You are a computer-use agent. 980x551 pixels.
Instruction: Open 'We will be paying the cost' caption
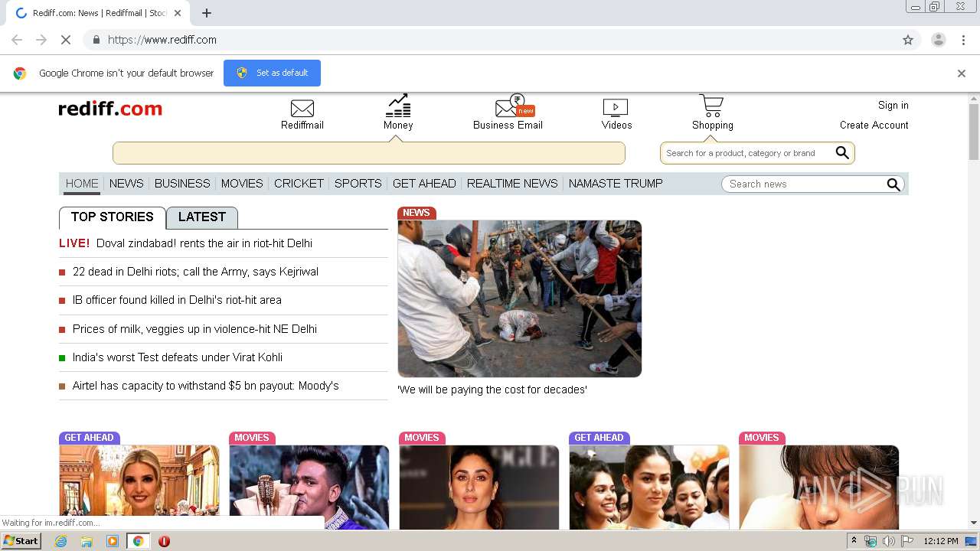point(492,390)
